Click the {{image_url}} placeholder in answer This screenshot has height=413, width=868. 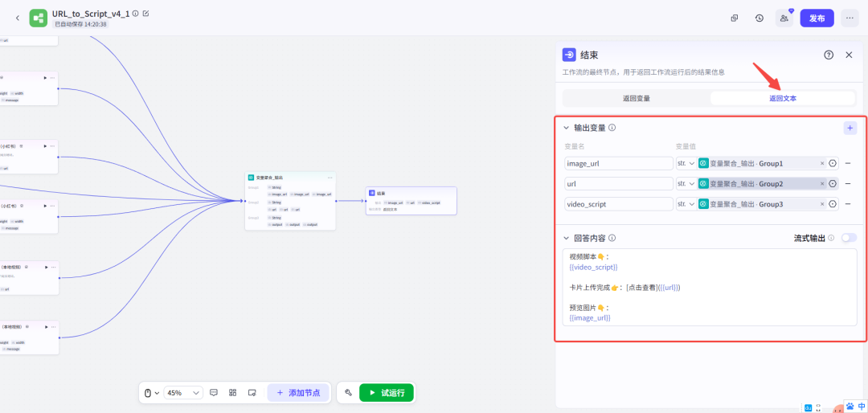pyautogui.click(x=590, y=317)
